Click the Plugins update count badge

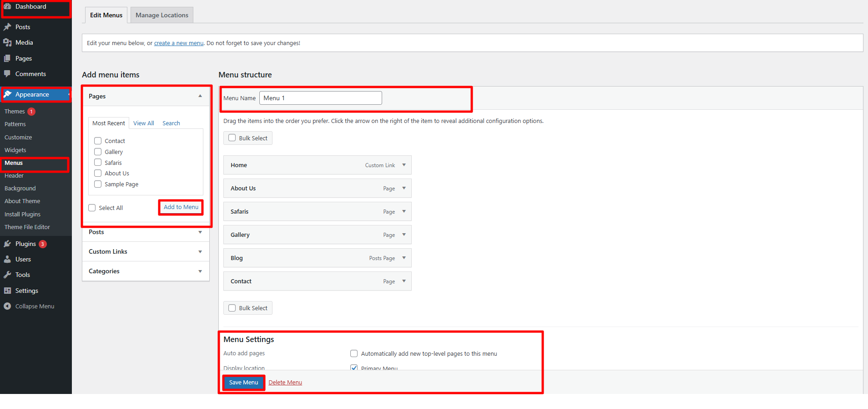pyautogui.click(x=43, y=244)
